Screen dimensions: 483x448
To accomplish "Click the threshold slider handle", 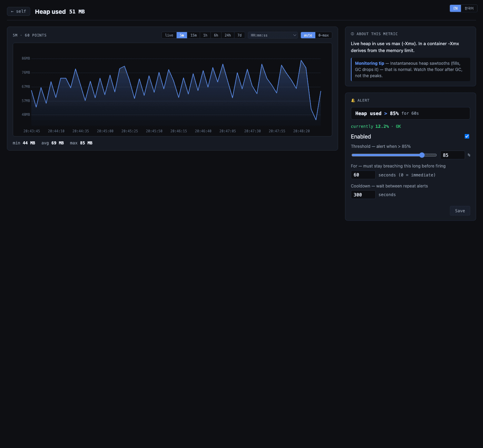I will point(422,155).
